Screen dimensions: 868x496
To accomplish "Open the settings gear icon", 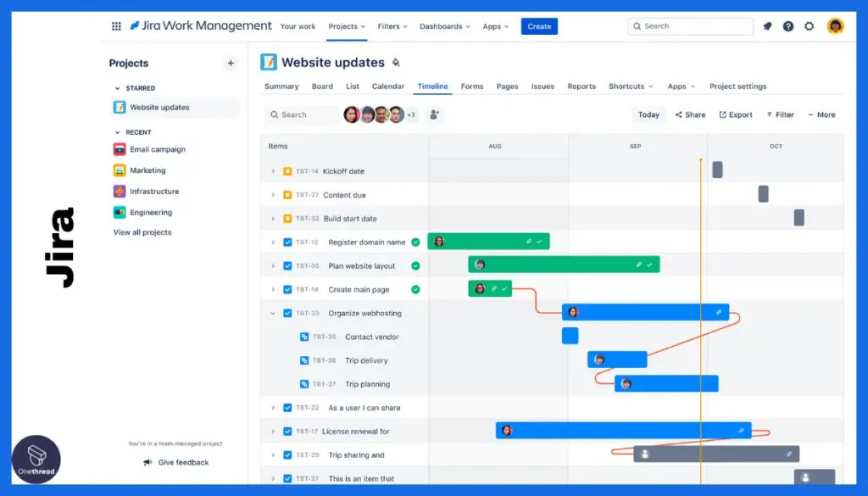I will (x=810, y=26).
